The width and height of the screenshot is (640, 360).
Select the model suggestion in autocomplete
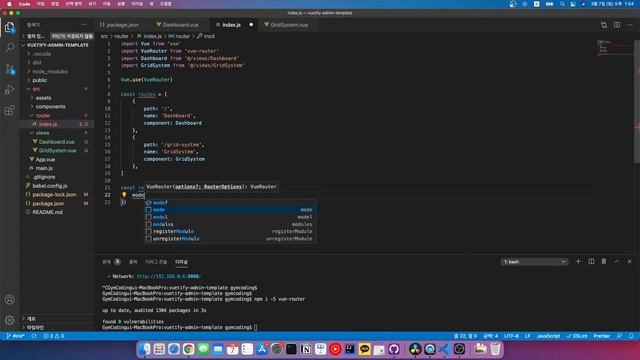231,217
